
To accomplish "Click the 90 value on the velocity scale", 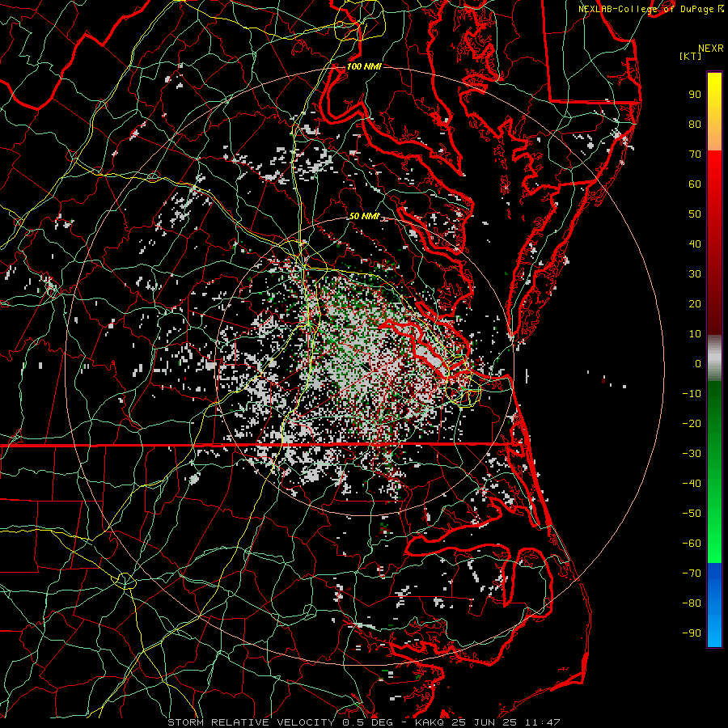I will (x=695, y=95).
